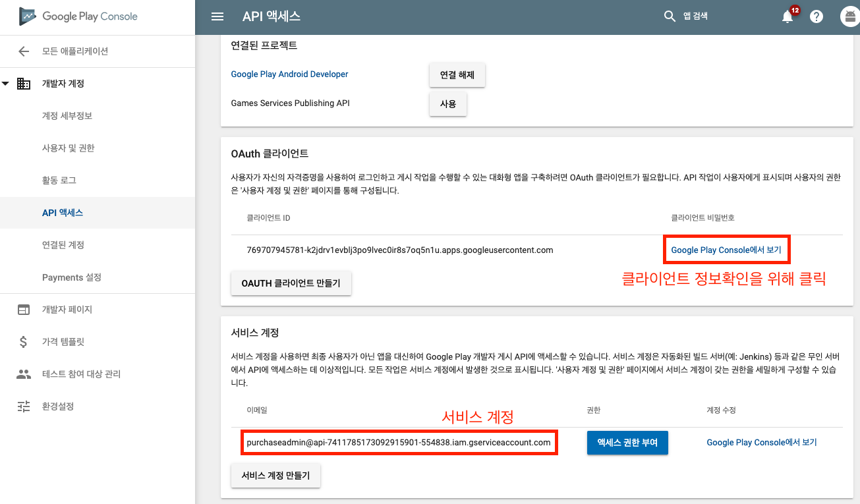Click 사용 for Games Services Publishing API
The height and width of the screenshot is (504, 860).
[x=448, y=104]
